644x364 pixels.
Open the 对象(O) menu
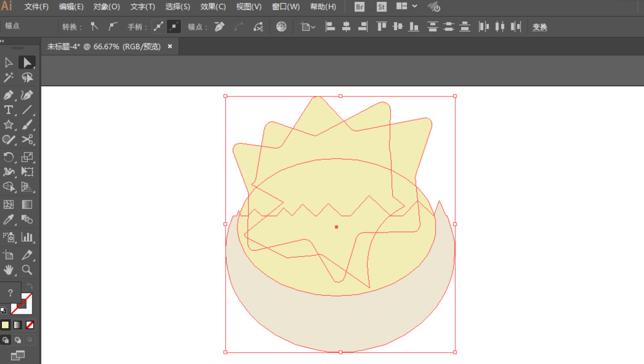pyautogui.click(x=106, y=7)
